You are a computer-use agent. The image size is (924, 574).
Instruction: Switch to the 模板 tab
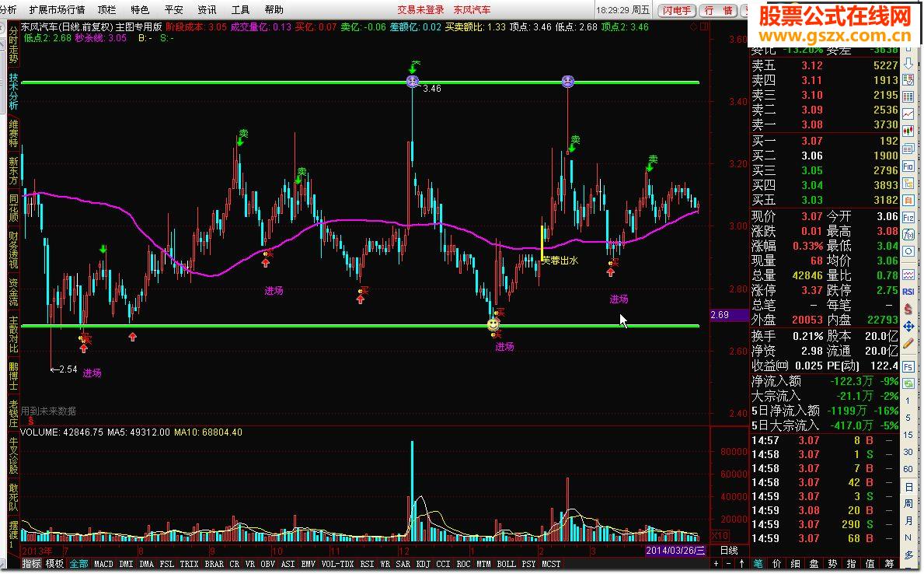[54, 564]
